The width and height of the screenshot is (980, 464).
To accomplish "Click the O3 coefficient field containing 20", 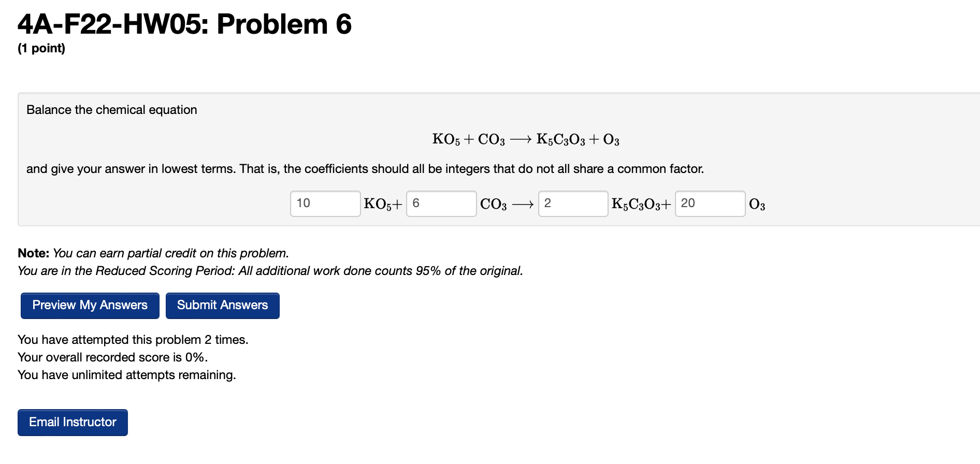I will coord(710,204).
